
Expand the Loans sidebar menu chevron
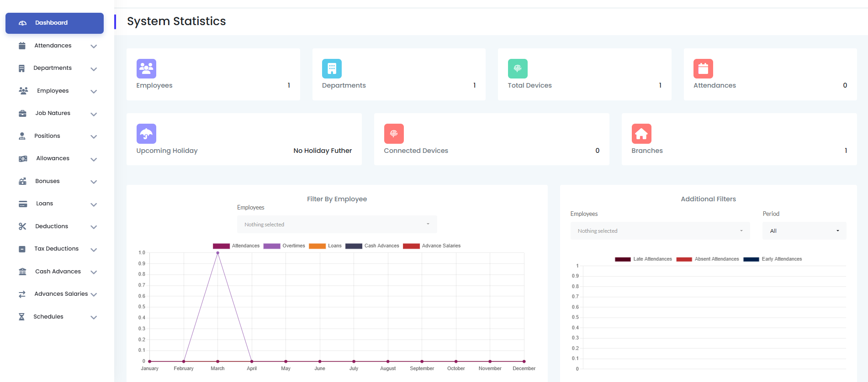[94, 204]
